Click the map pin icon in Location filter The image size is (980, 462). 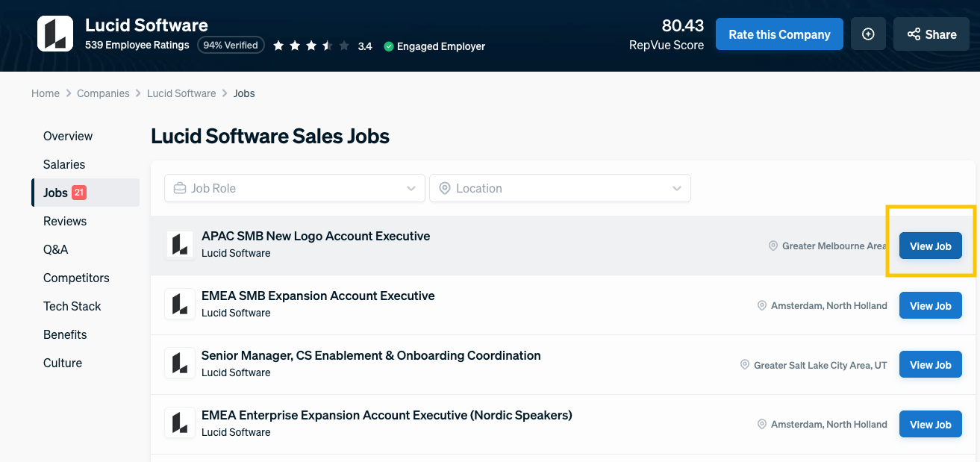(445, 188)
